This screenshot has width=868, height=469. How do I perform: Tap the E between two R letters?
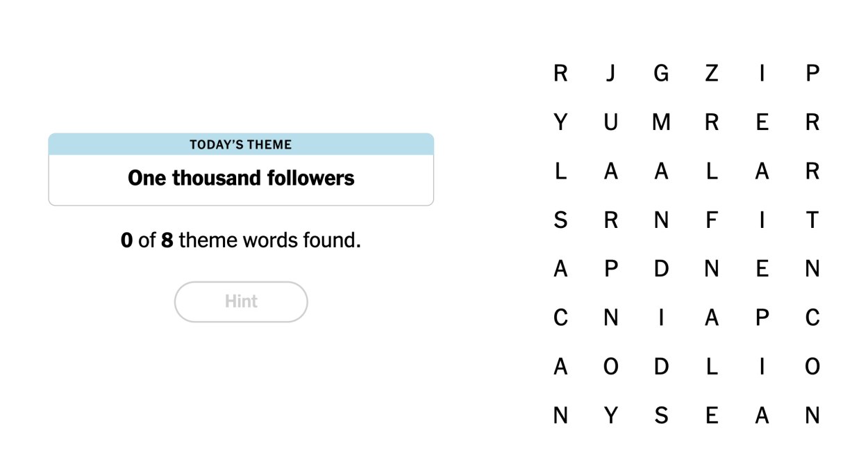[762, 122]
